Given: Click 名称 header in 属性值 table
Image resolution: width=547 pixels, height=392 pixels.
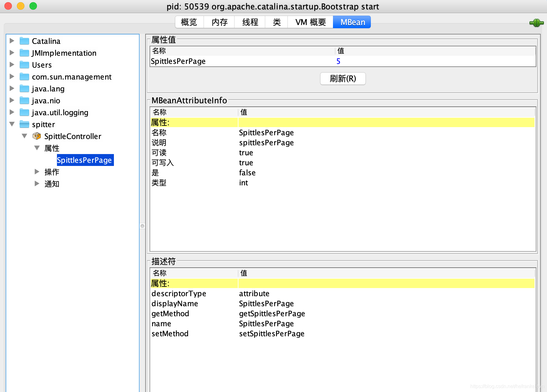Looking at the screenshot, I should 243,51.
